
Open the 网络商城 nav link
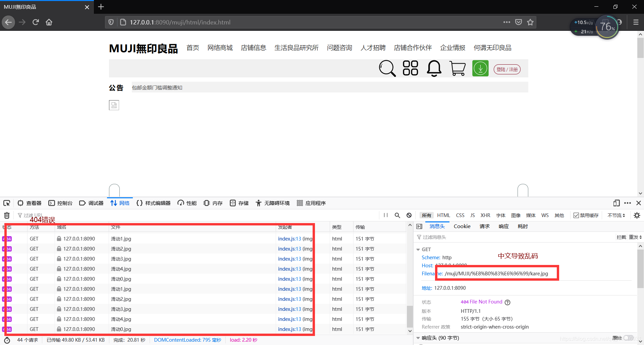click(x=220, y=48)
